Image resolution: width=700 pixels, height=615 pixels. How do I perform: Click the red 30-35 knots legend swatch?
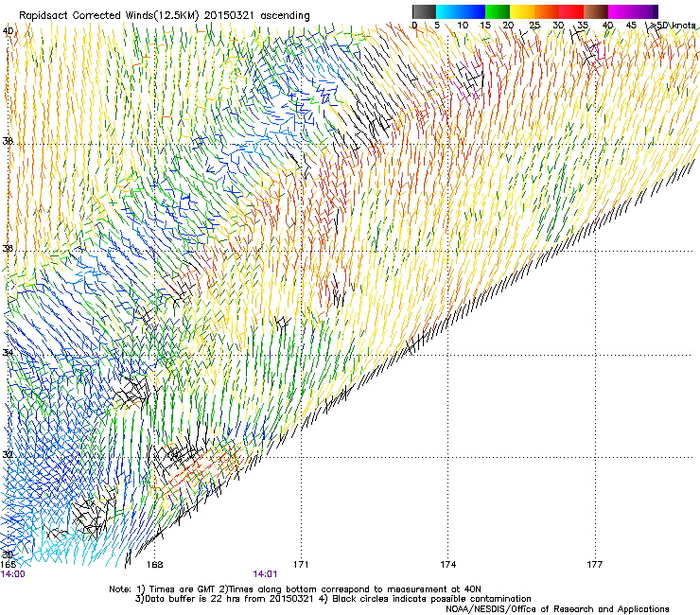coord(571,11)
